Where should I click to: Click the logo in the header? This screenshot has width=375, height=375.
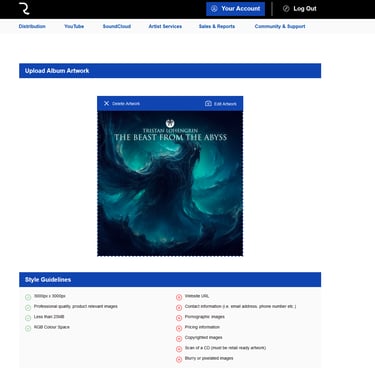pyautogui.click(x=24, y=9)
